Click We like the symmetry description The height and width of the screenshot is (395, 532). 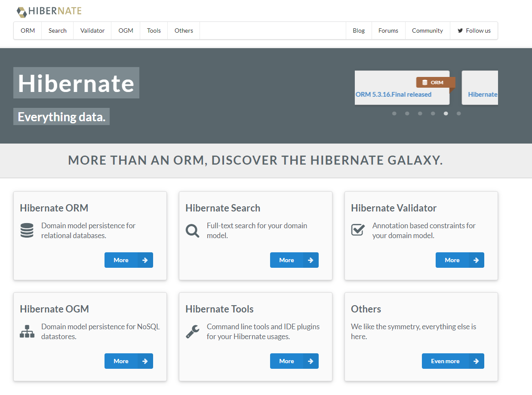[x=414, y=331]
